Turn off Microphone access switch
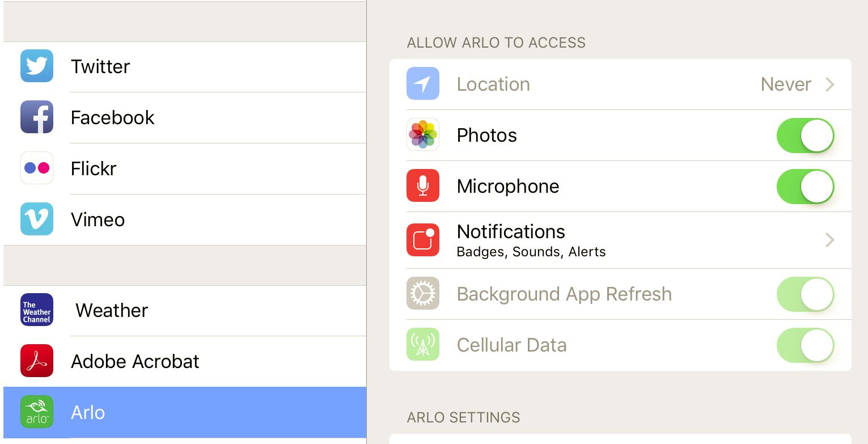Image resolution: width=868 pixels, height=444 pixels. [x=805, y=187]
